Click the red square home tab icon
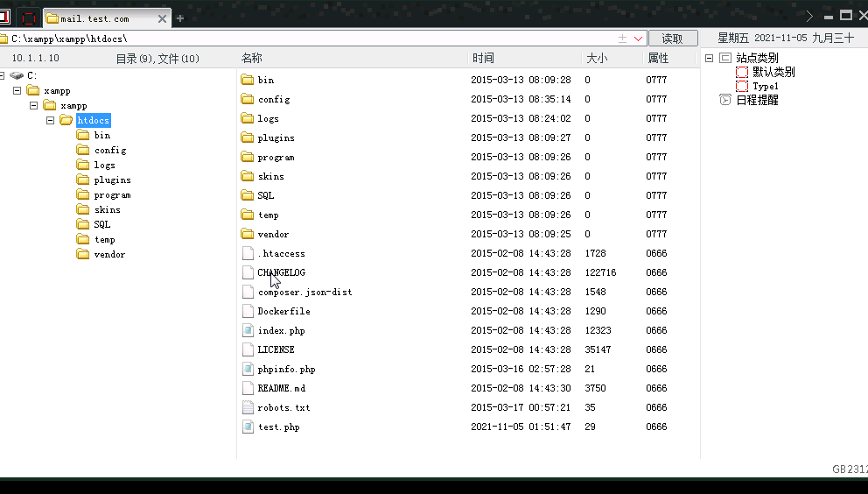Viewport: 868px width, 494px height. (x=29, y=18)
